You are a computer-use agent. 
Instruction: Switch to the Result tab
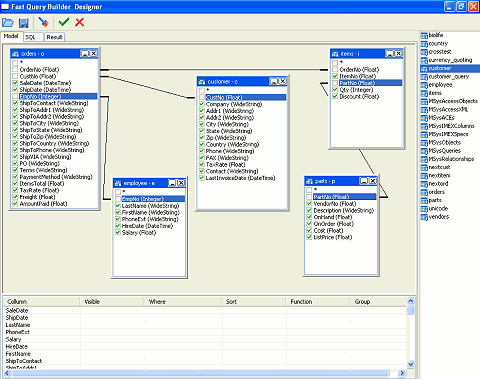pyautogui.click(x=54, y=37)
